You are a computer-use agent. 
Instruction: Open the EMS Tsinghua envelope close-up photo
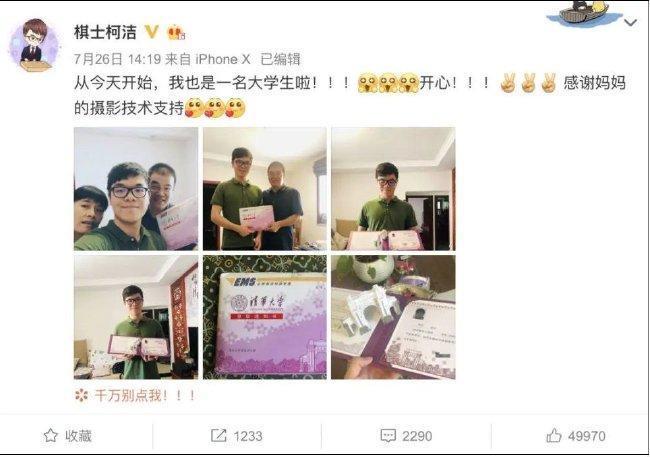pos(264,317)
